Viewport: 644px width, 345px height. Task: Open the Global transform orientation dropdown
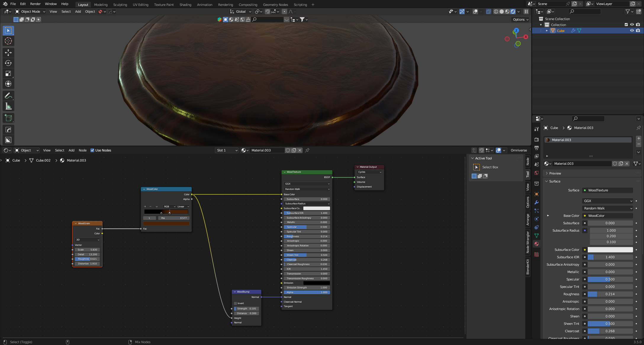(241, 12)
